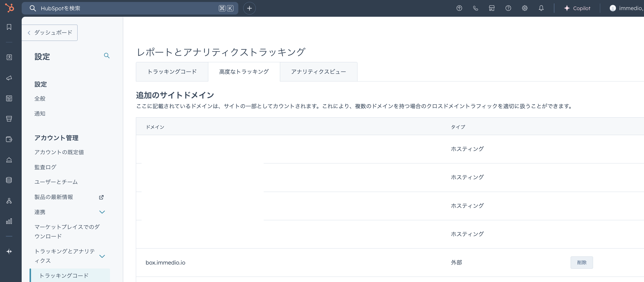Image resolution: width=644 pixels, height=282 pixels.
Task: Click the HubSpot sprocket logo
Action: 10,8
